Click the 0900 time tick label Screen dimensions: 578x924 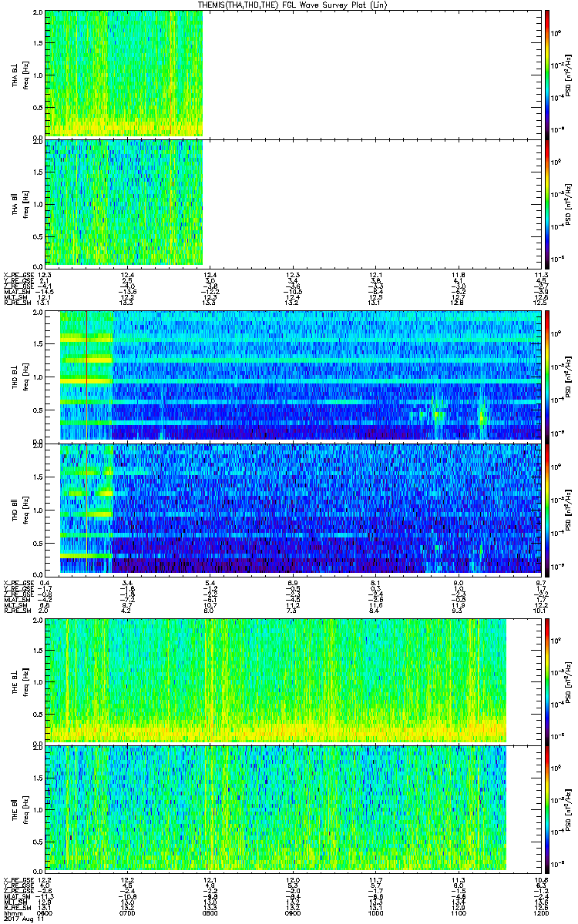pyautogui.click(x=292, y=912)
